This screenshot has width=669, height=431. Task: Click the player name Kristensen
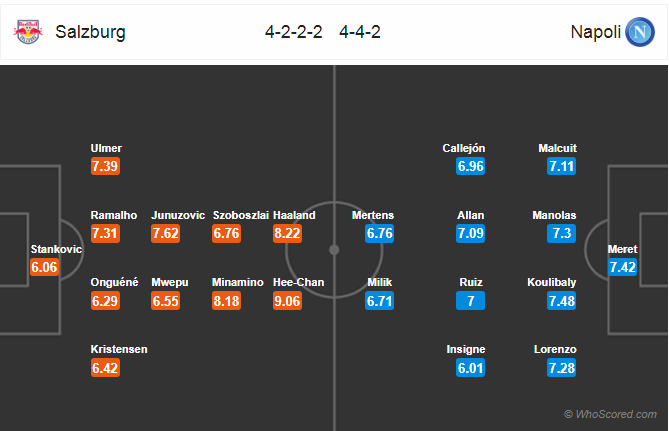(119, 349)
